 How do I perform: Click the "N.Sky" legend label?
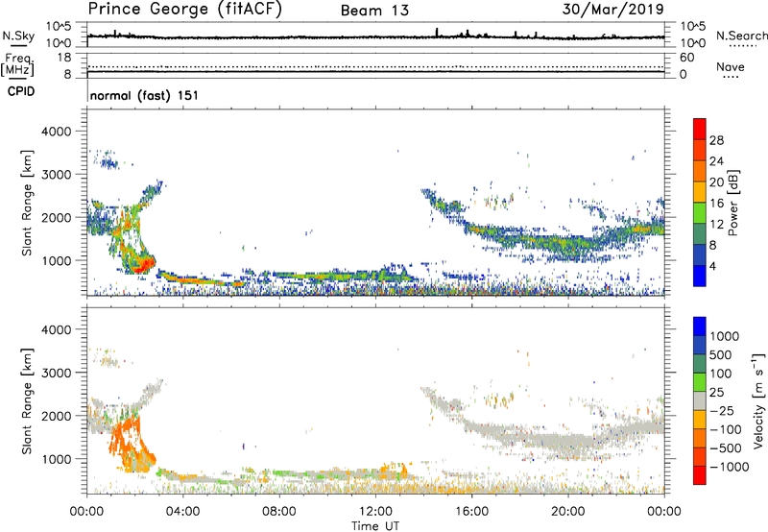(18, 36)
